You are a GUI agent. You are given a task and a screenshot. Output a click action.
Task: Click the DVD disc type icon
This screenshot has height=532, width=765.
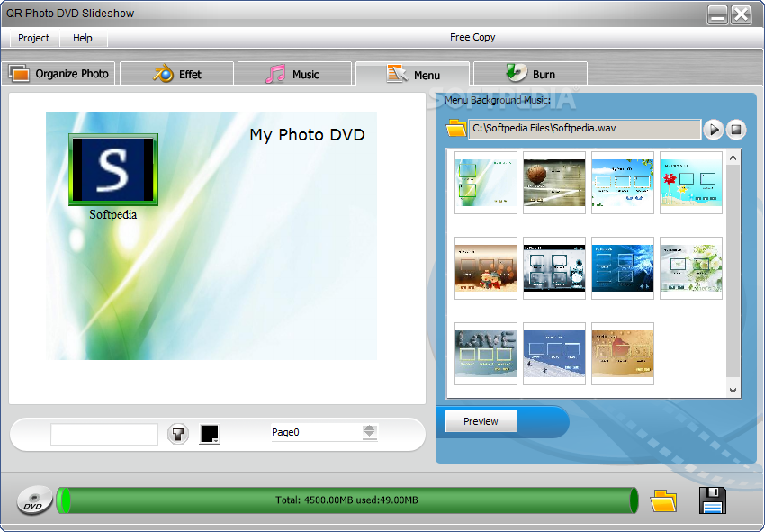34,500
